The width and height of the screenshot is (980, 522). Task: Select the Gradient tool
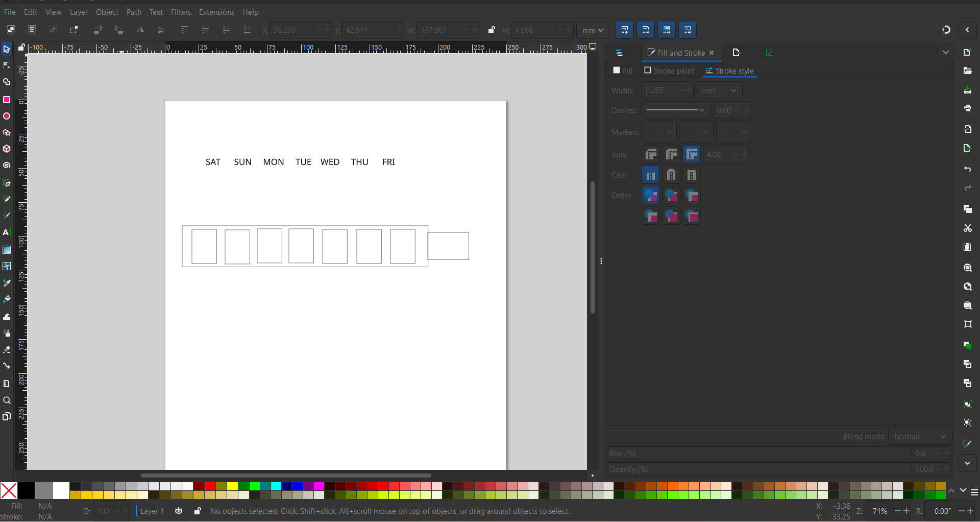point(7,250)
